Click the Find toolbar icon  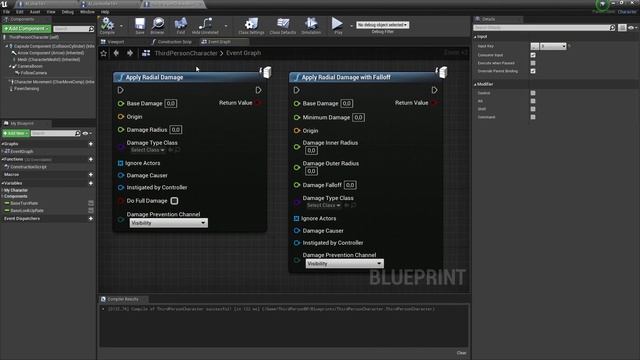coord(180,24)
